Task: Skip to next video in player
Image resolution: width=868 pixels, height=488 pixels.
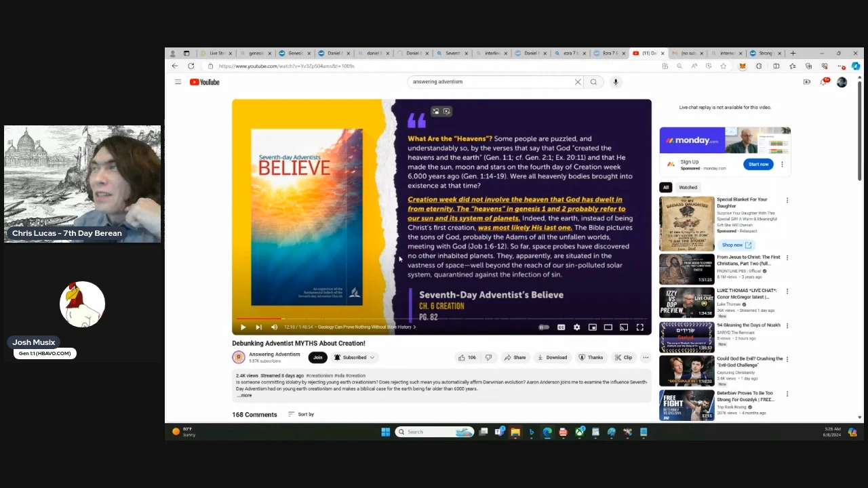Action: 258,327
